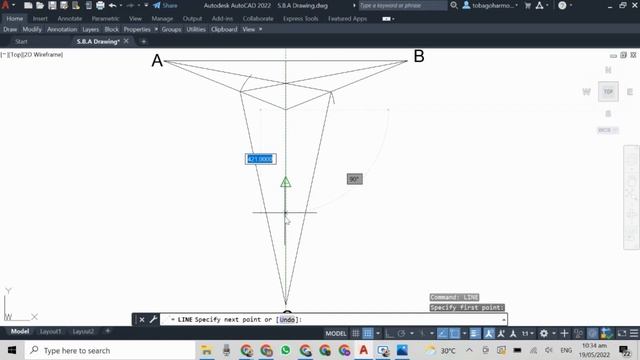Viewport: 640px width, 360px height.
Task: Open the Draw ribbon panel
Action: pos(10,29)
